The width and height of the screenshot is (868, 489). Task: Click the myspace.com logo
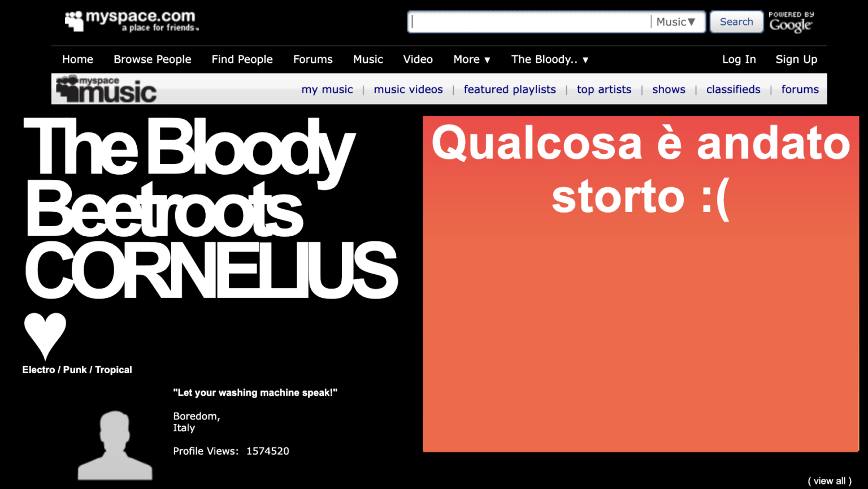point(132,20)
